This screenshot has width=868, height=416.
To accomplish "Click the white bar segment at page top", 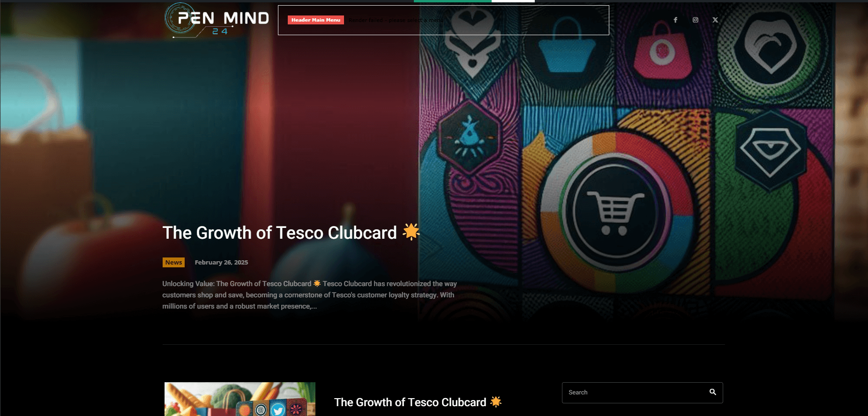I will 513,1.
